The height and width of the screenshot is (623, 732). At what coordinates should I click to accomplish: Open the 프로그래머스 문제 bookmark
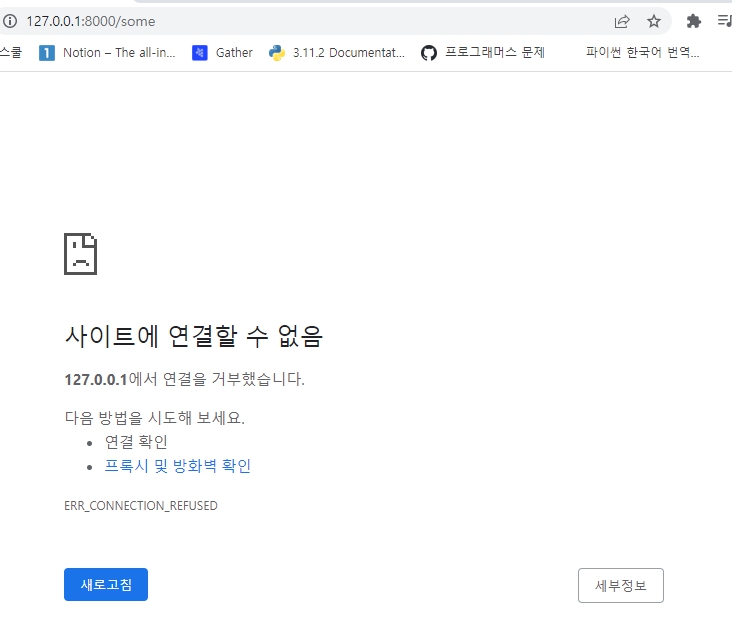coord(483,52)
